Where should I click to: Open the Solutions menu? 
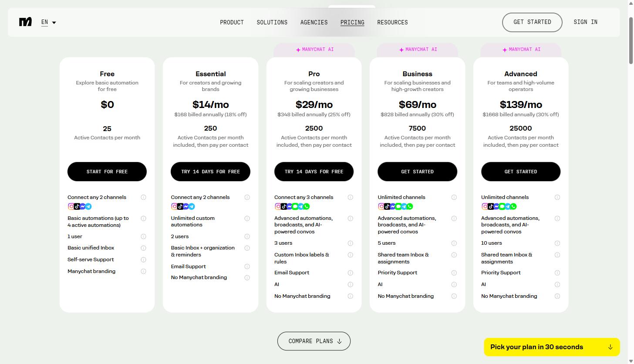[272, 22]
